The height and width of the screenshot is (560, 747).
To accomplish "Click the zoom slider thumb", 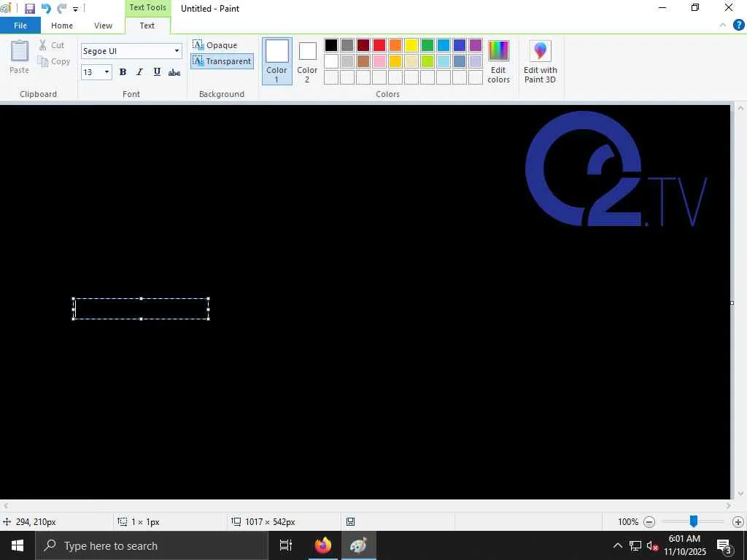I will click(694, 521).
